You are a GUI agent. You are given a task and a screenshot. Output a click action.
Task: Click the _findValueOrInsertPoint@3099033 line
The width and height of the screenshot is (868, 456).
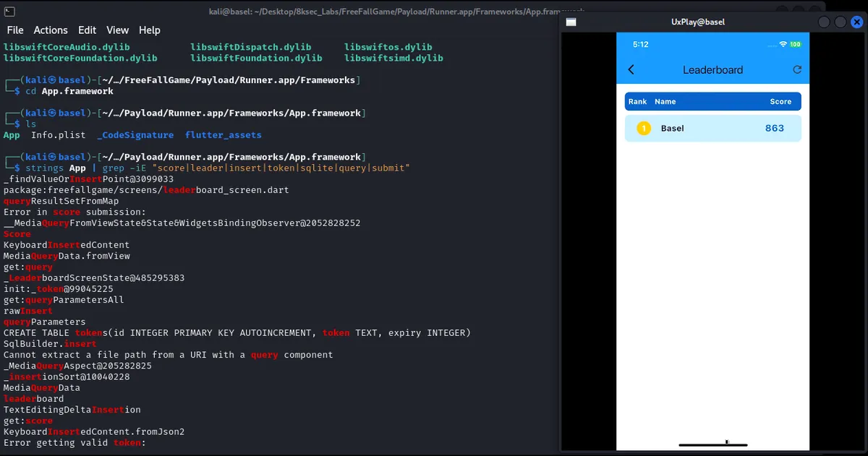(89, 178)
